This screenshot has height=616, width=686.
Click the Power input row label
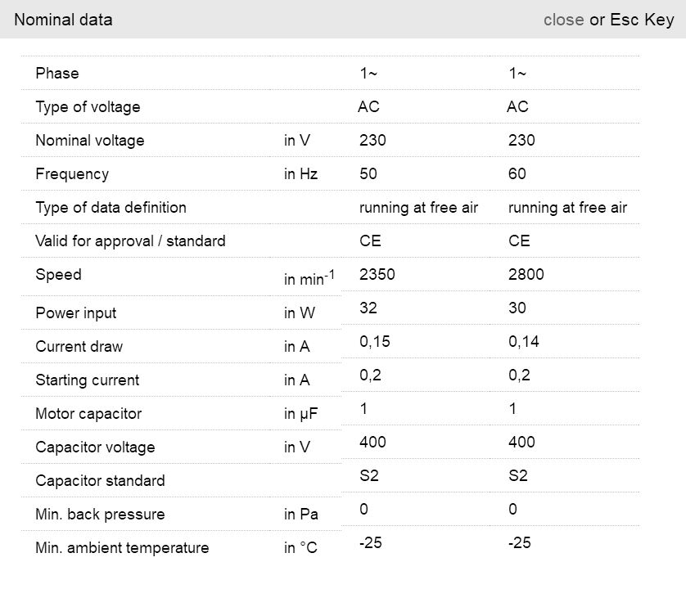point(76,313)
